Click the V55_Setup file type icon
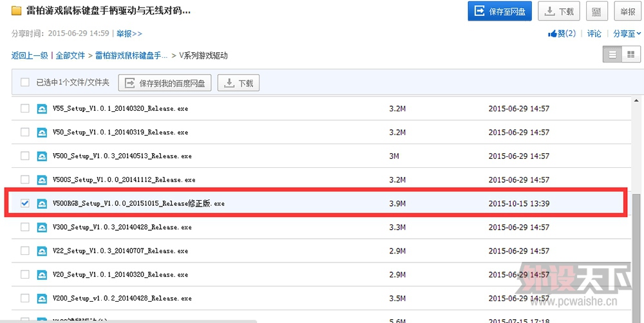This screenshot has width=644, height=323. coord(43,109)
